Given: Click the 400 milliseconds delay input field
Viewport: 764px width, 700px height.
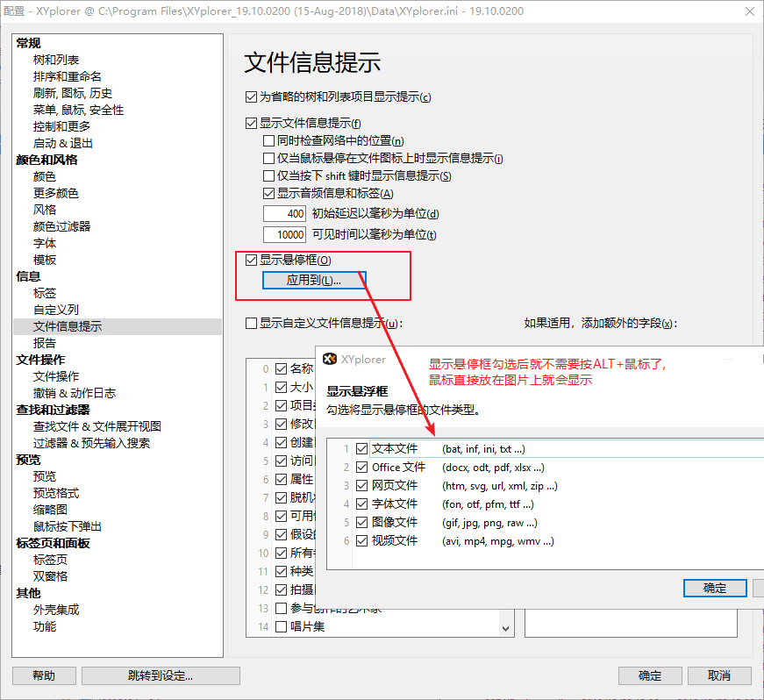Looking at the screenshot, I should coord(285,213).
